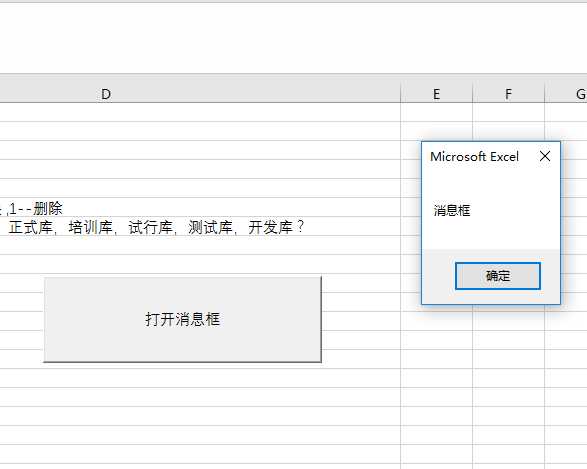Select column E header

(x=437, y=94)
